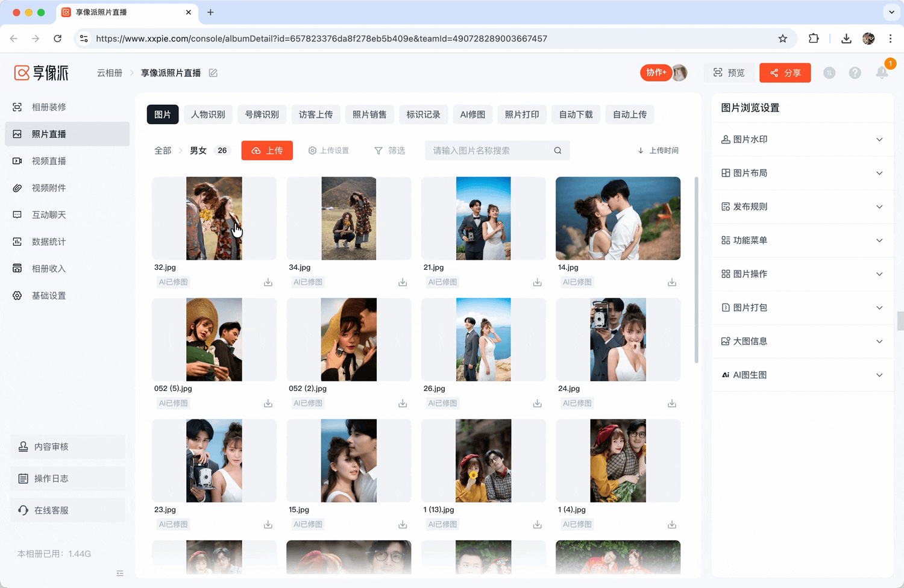Screen dimensions: 904x588
Task: Switch to AI修图 tab
Action: [472, 114]
